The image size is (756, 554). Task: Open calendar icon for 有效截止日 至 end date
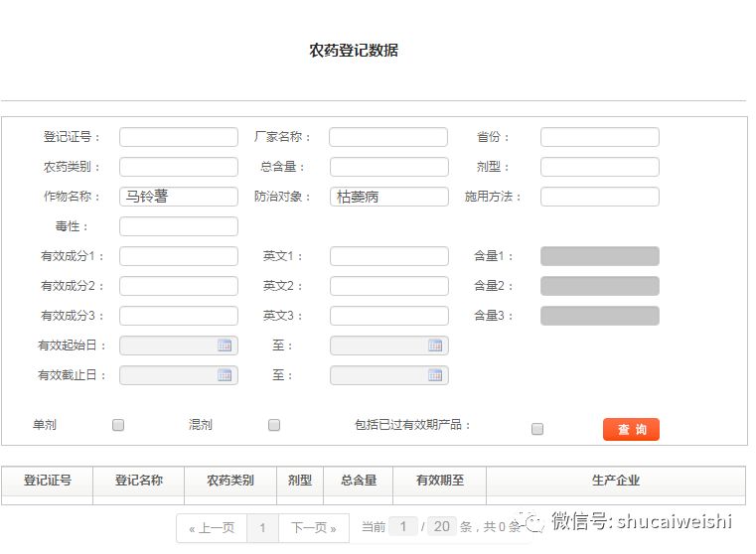click(435, 375)
